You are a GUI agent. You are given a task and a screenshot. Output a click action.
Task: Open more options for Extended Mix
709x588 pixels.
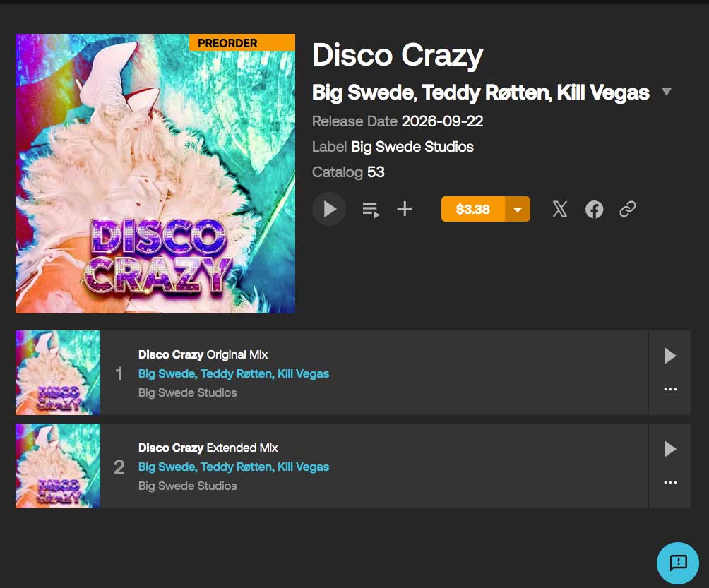click(670, 482)
